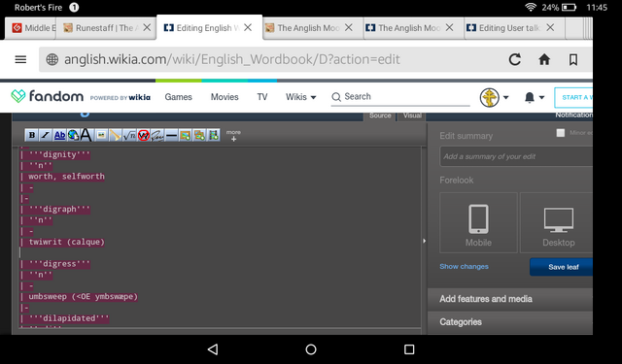Add photo icon in editor toolbar
This screenshot has width=622, height=364.
coord(186,135)
